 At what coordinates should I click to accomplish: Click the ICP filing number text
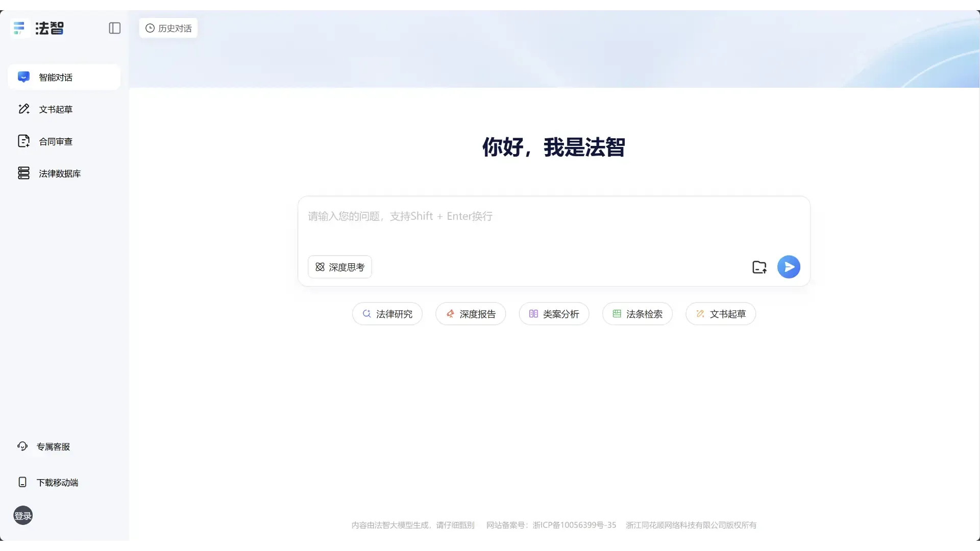click(x=551, y=525)
